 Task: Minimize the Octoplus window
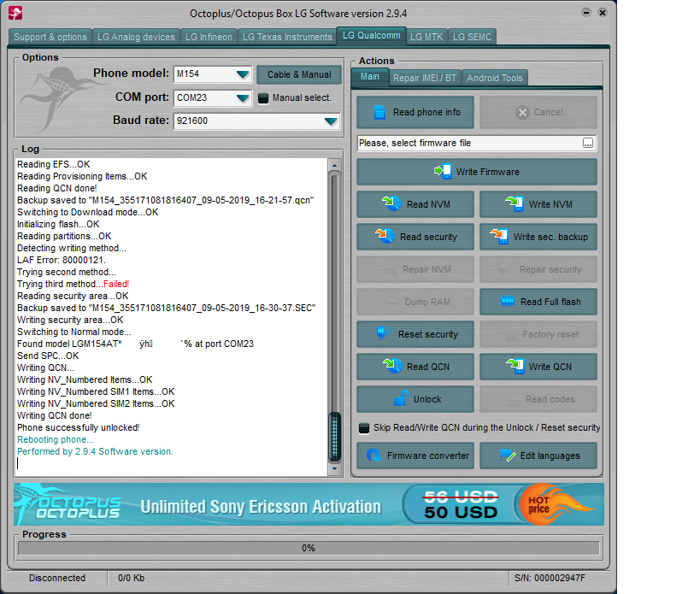click(x=586, y=13)
